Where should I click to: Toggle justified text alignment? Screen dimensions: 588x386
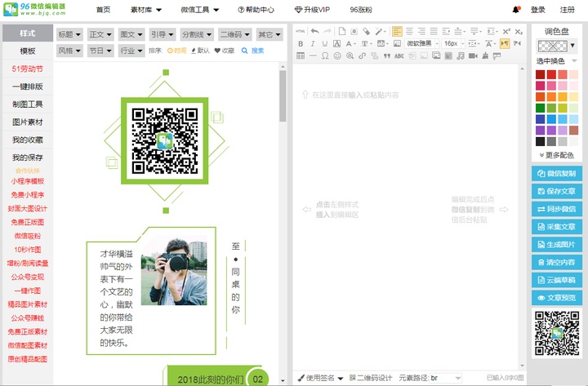click(x=434, y=32)
